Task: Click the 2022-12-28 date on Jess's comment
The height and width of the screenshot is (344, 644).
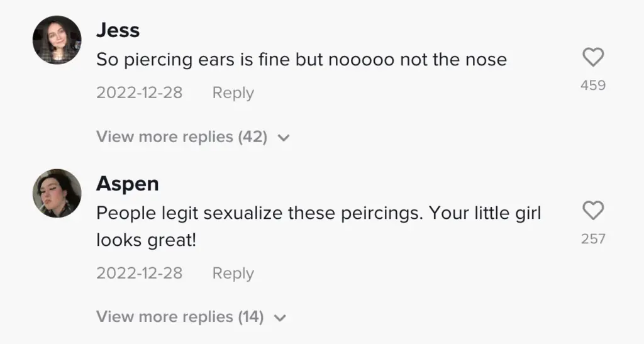Action: tap(139, 93)
